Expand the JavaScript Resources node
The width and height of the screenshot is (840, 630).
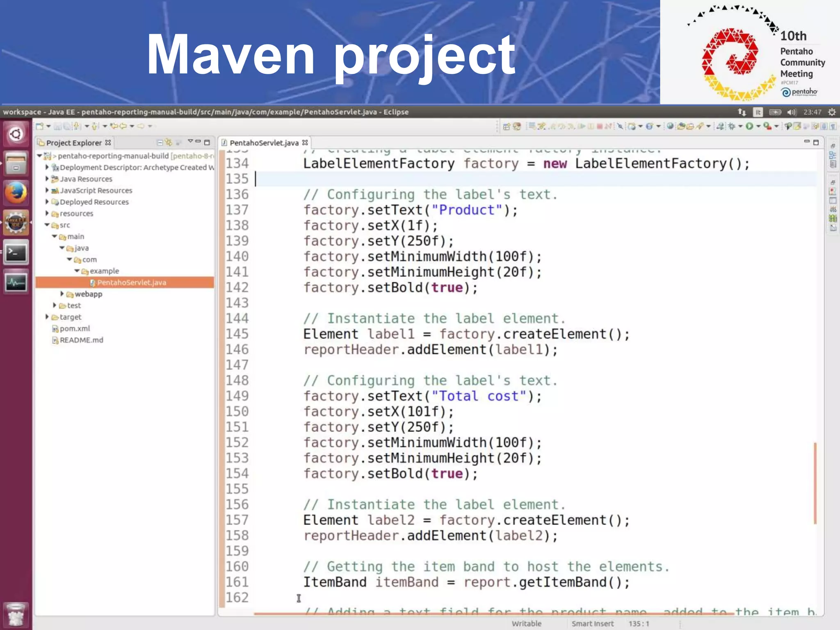47,190
